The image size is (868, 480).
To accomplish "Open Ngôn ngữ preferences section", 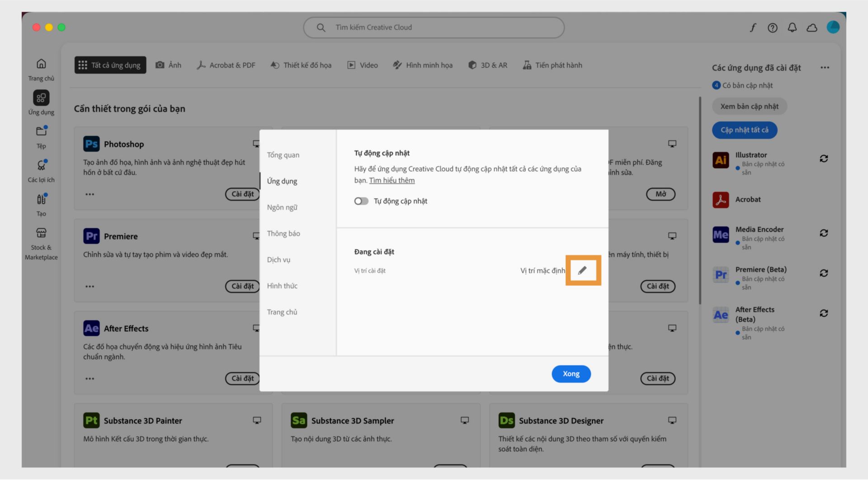I will [282, 207].
